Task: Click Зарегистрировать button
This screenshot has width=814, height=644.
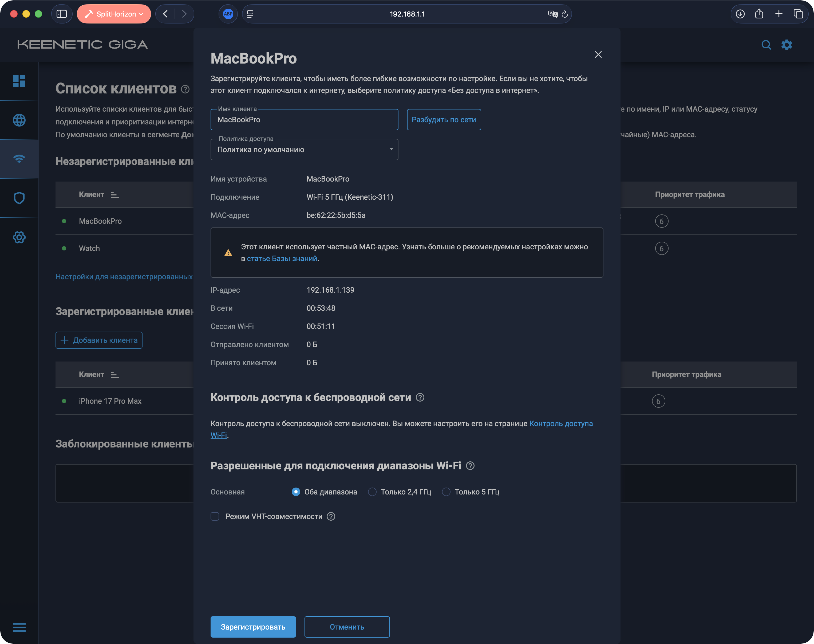Action: tap(253, 627)
